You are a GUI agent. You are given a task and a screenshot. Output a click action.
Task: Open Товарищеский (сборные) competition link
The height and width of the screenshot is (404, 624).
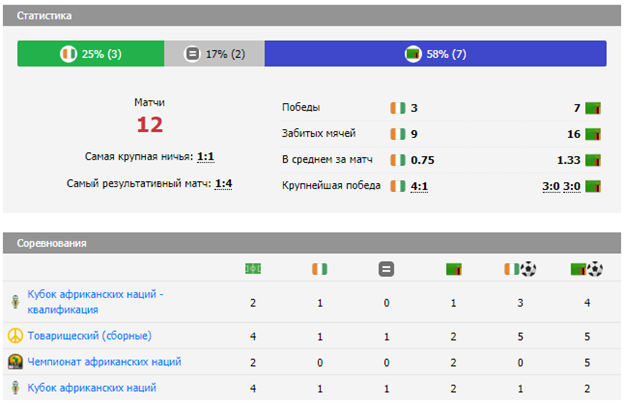[90, 336]
